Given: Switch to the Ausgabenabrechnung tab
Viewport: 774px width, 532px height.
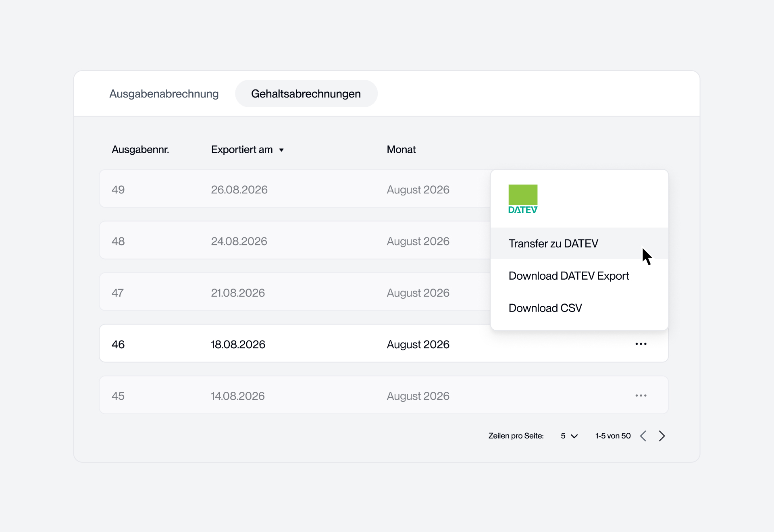Looking at the screenshot, I should 164,94.
